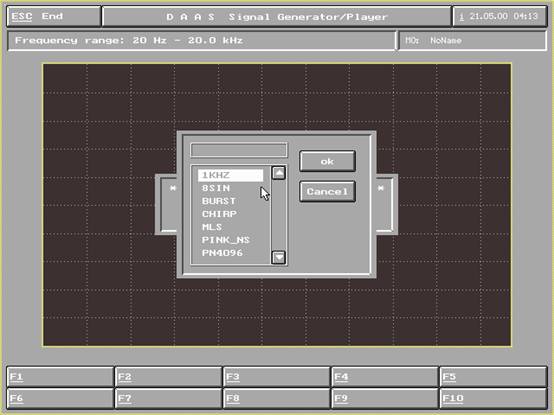Click the F5 function key button
554x415 pixels.
coord(493,377)
